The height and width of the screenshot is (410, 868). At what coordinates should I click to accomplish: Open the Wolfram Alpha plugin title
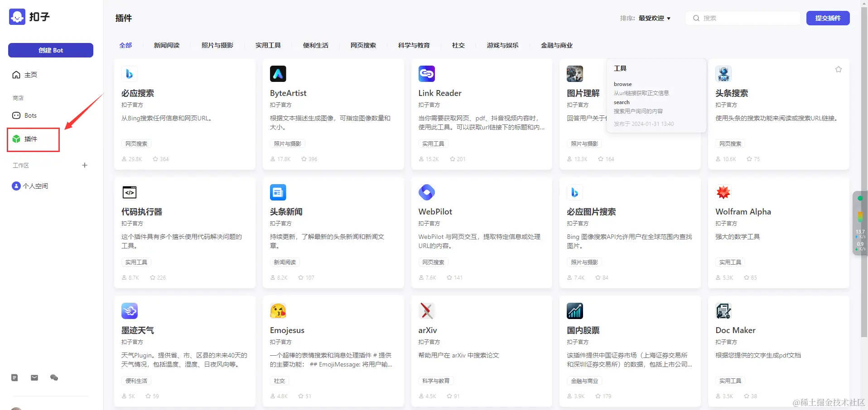[x=743, y=212]
